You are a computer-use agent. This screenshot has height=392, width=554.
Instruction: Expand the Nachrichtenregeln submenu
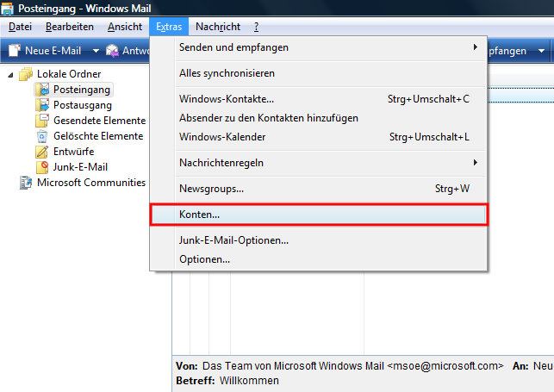(475, 162)
